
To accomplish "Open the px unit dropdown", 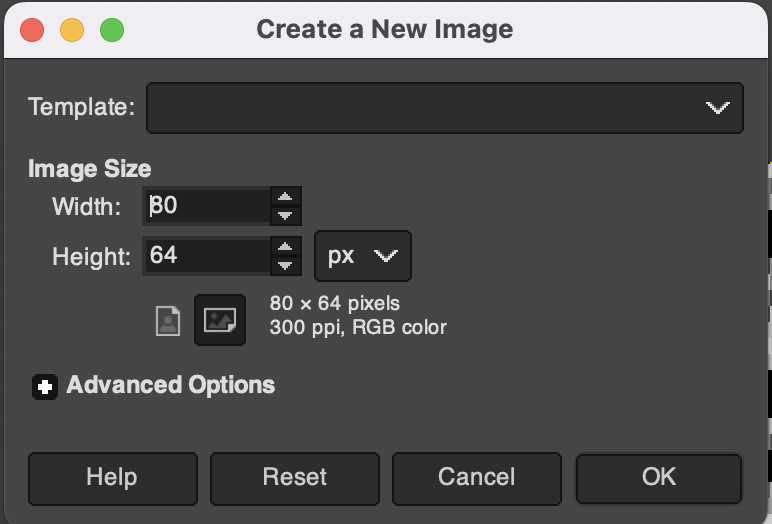I will pos(363,256).
